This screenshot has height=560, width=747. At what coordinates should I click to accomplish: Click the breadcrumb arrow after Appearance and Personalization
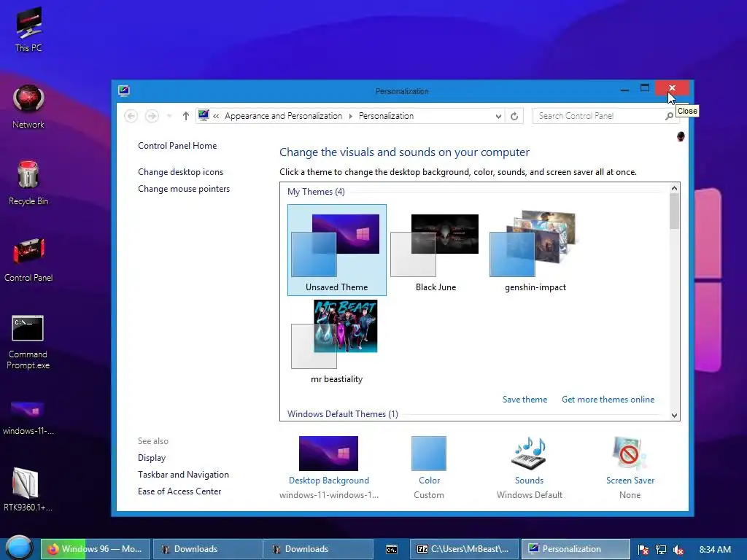pos(351,116)
